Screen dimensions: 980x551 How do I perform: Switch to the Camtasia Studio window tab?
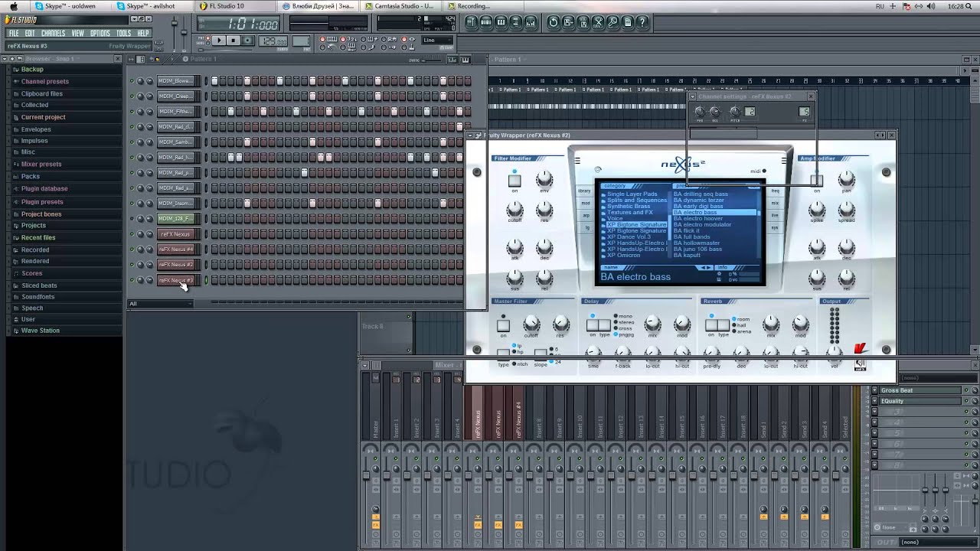[x=400, y=6]
